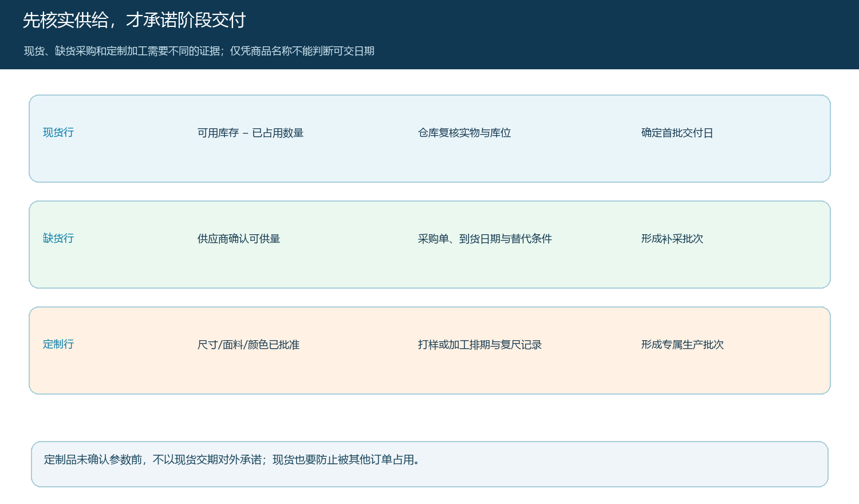Viewport: 859px width, 504px height.
Task: Click the footnote starting with 定制品未确认参数前
Action: pos(232,459)
